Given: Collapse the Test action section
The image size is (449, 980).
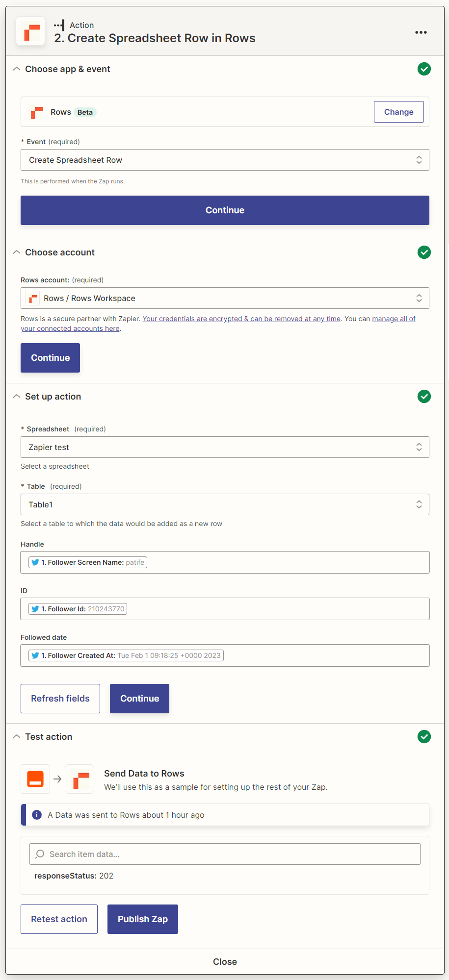Looking at the screenshot, I should click(17, 737).
